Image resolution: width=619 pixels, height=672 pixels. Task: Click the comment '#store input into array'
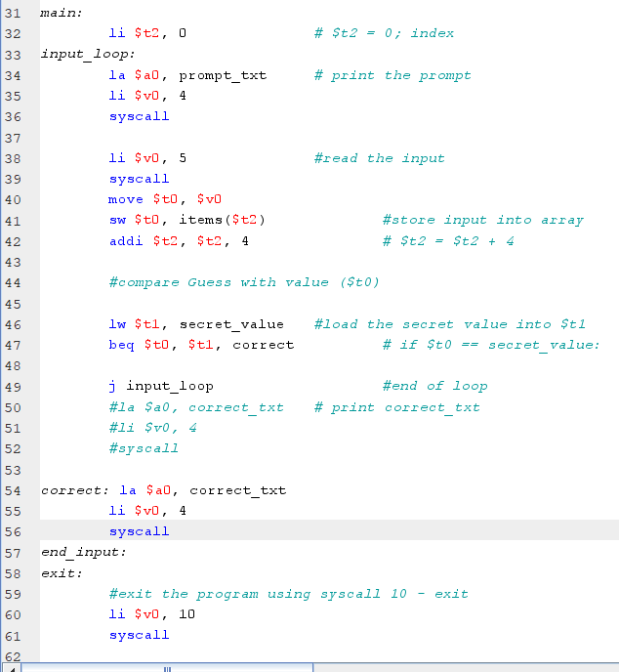pos(482,220)
